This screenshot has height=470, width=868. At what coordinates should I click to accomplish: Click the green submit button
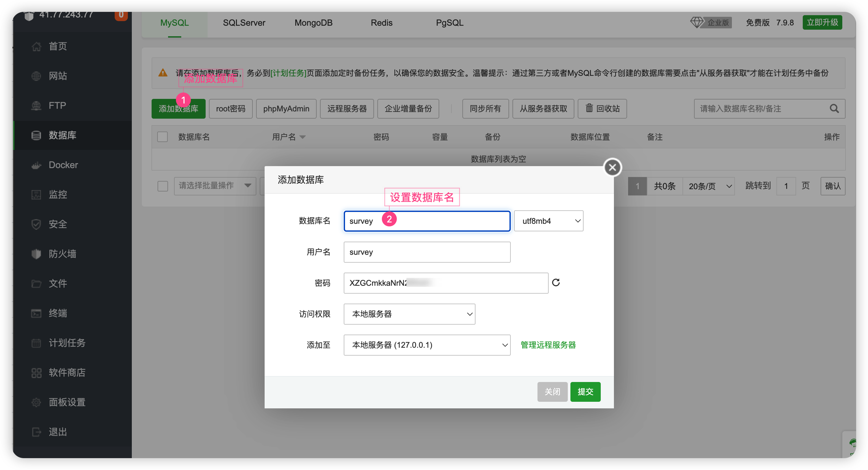585,392
